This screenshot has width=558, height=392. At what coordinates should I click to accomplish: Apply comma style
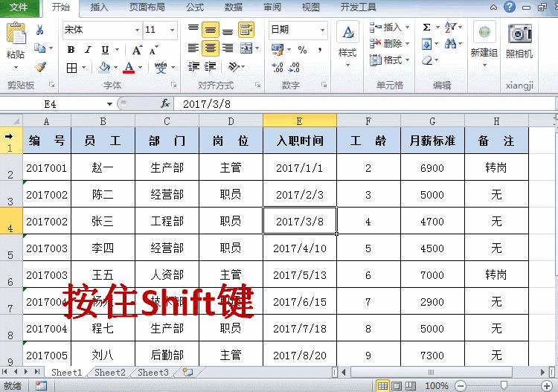point(320,50)
